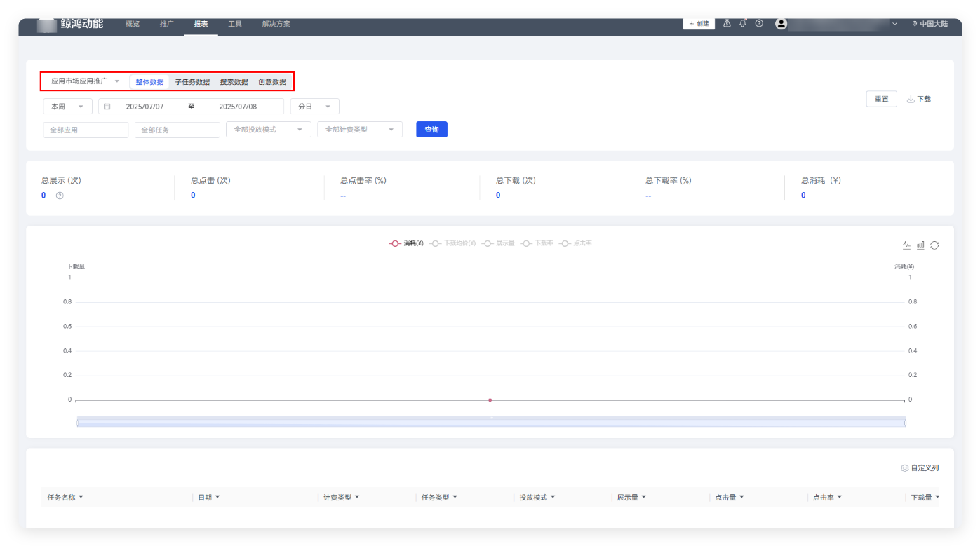The width and height of the screenshot is (980, 546).
Task: Sort by 展示量 column arrow
Action: 643,497
